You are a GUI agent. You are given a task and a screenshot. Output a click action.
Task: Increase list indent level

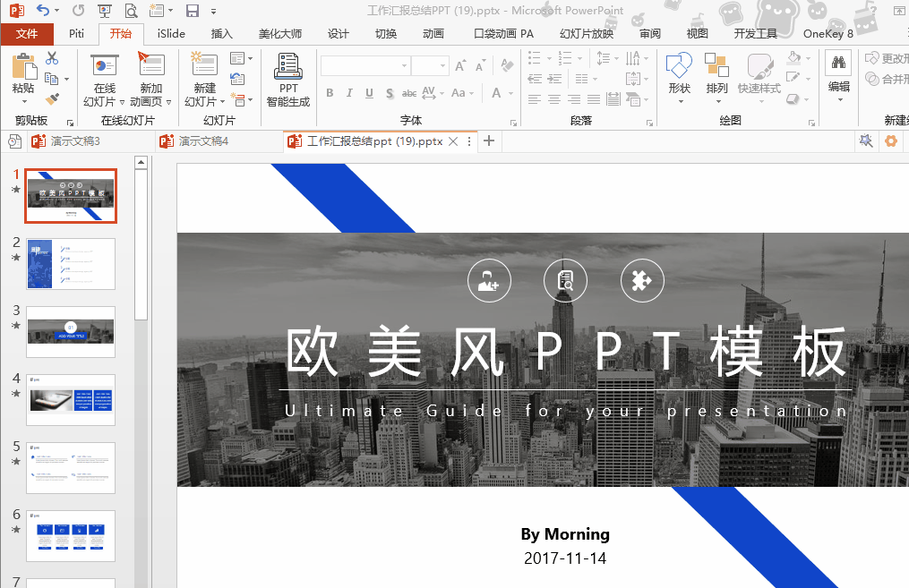click(x=554, y=78)
